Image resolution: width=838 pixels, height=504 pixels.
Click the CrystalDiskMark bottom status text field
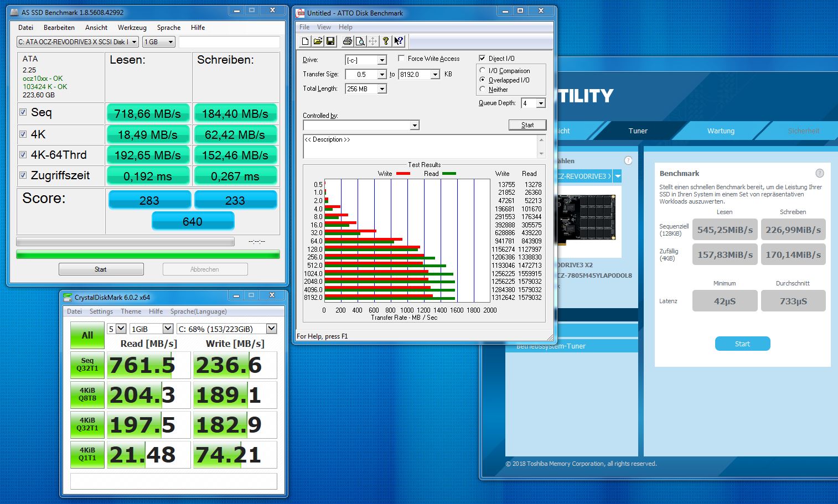coord(174,481)
